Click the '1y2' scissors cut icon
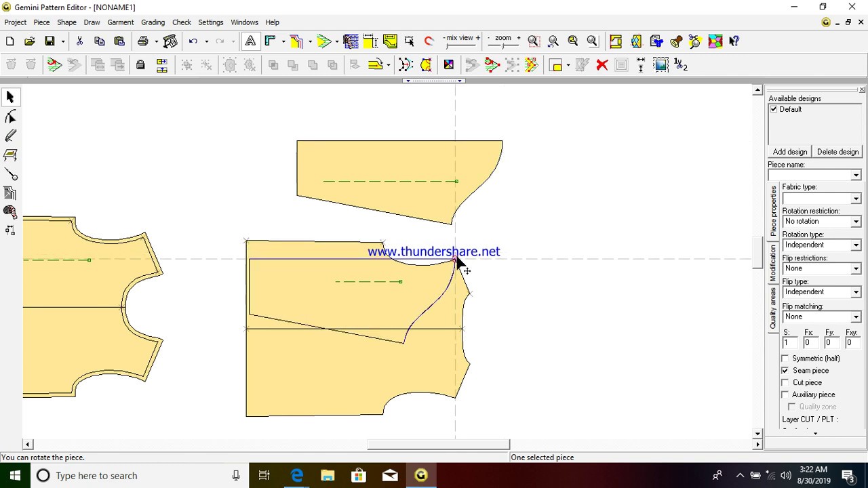 (681, 65)
